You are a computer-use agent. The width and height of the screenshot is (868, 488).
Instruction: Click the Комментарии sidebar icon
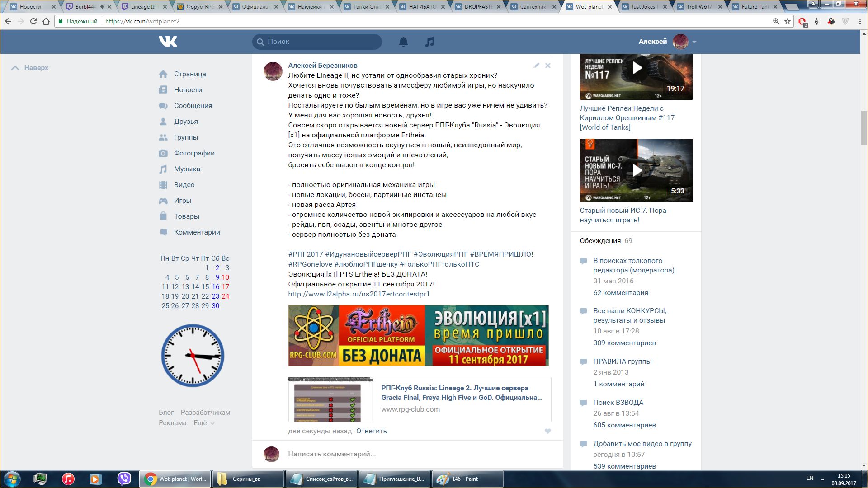(x=163, y=232)
